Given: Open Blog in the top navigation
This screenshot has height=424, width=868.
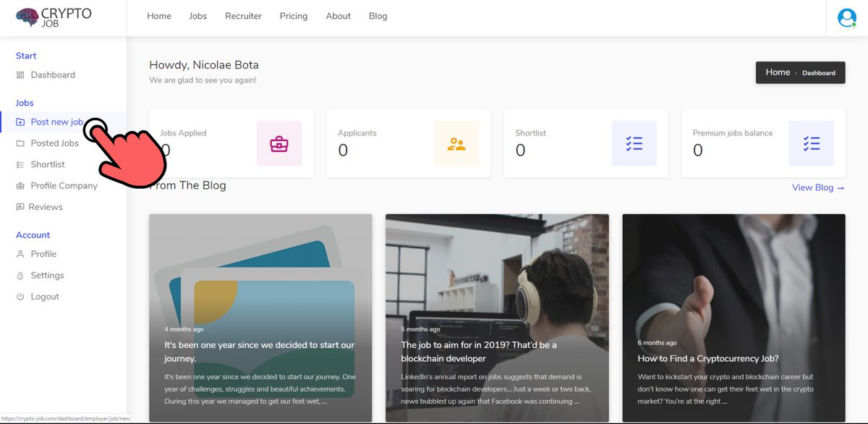Looking at the screenshot, I should (x=378, y=16).
